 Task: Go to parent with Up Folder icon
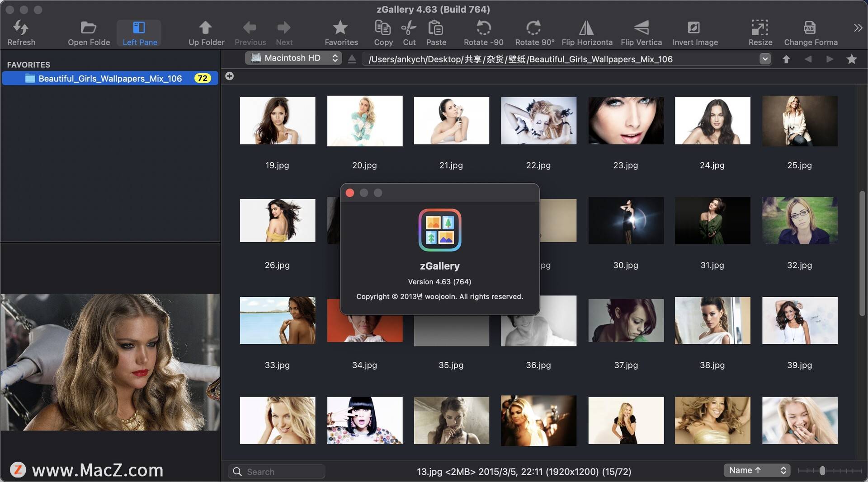pyautogui.click(x=206, y=28)
